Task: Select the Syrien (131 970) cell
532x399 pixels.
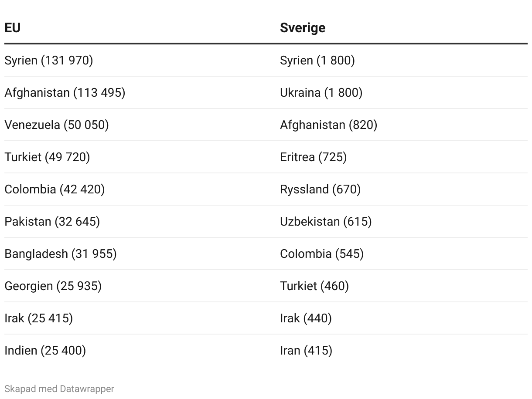Action: click(x=49, y=60)
